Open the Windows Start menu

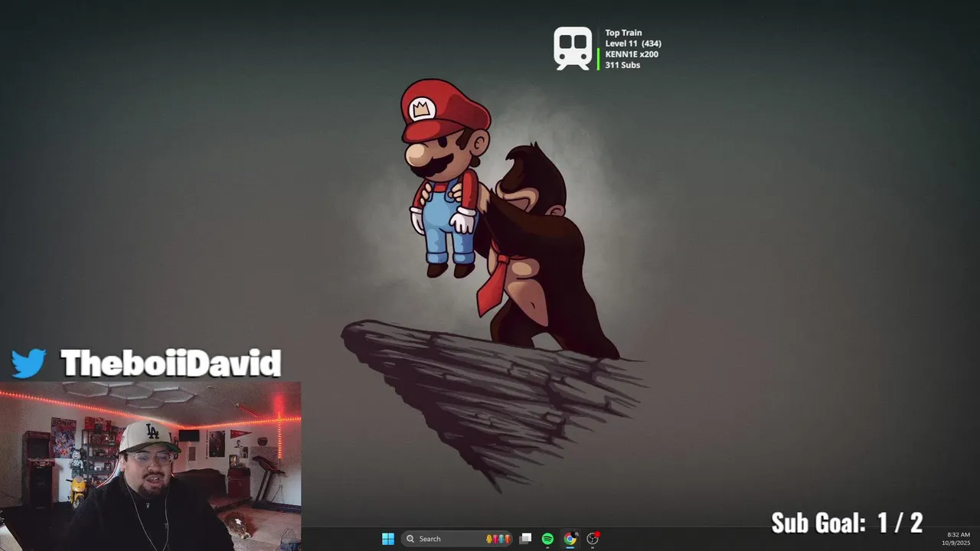pos(388,539)
